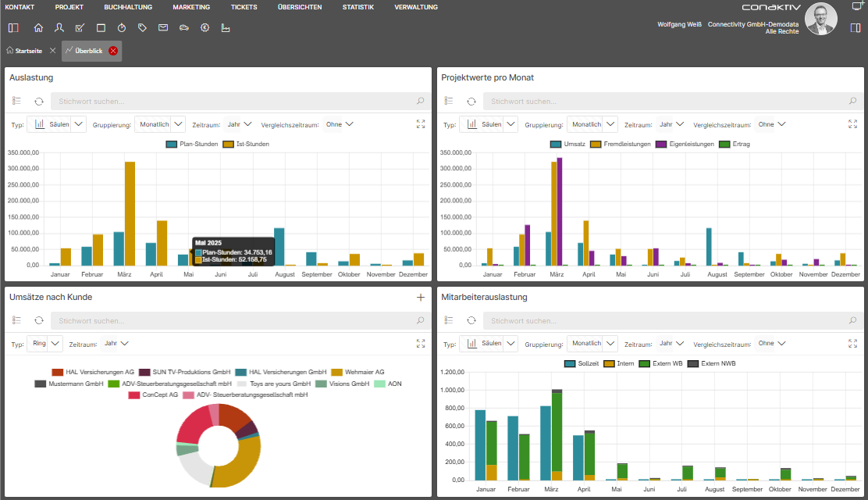This screenshot has width=868, height=500.
Task: Click the car icon in the toolbar
Action: [183, 28]
